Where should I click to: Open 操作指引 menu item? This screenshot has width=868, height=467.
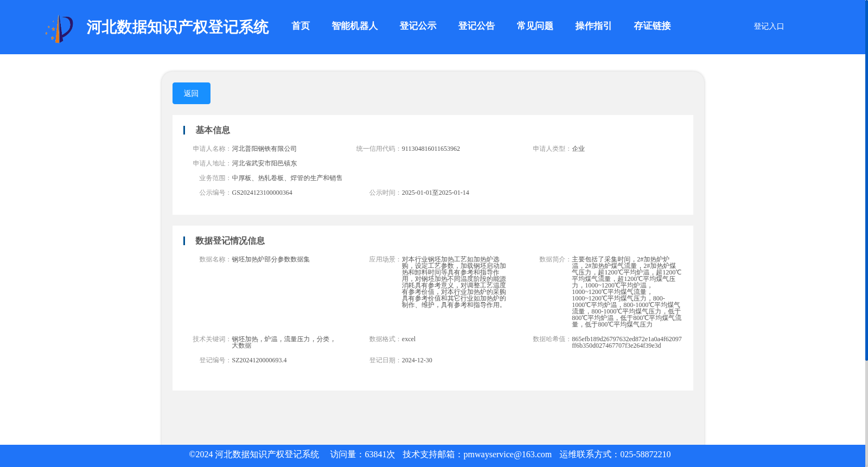pos(593,26)
